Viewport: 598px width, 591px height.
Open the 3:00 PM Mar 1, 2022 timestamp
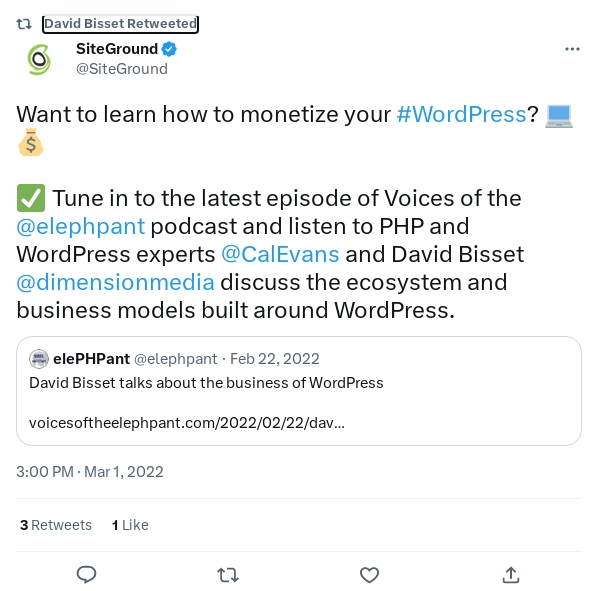(90, 472)
